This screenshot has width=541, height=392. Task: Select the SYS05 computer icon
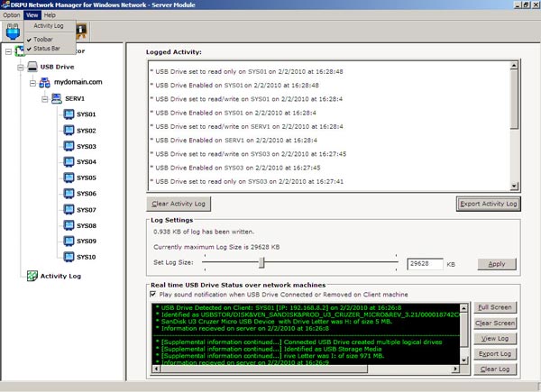click(x=69, y=178)
